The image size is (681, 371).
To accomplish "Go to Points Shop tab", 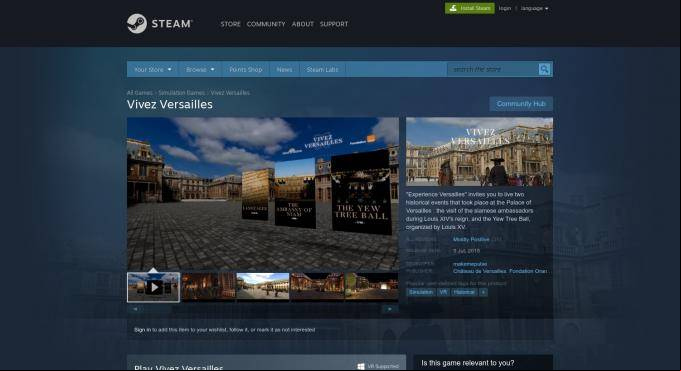I will pos(245,70).
